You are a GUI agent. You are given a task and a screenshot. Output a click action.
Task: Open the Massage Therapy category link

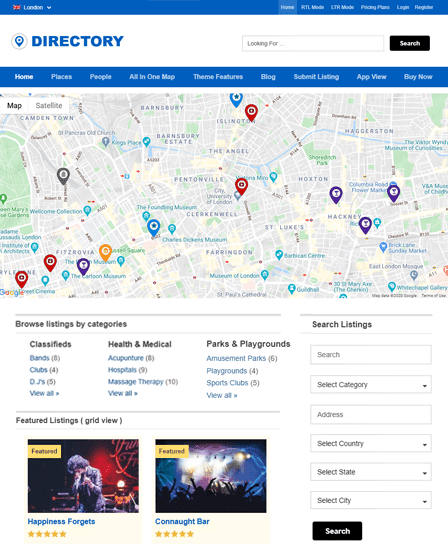click(x=136, y=382)
